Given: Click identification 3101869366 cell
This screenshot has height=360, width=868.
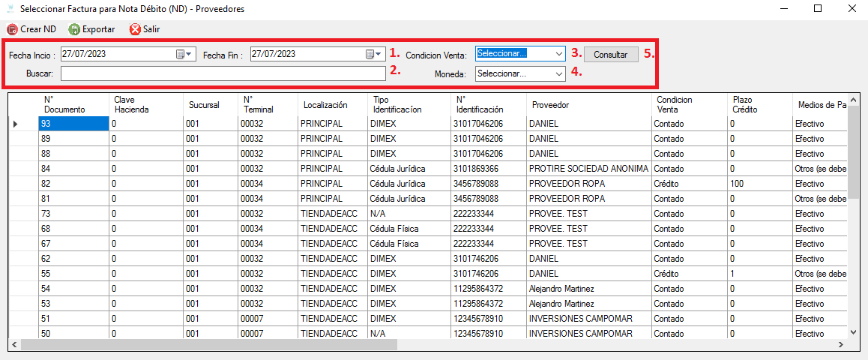Looking at the screenshot, I should (x=488, y=168).
